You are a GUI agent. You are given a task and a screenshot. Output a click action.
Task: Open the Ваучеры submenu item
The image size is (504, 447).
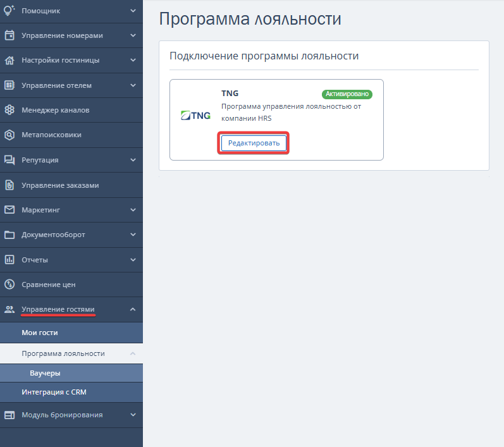click(x=71, y=373)
